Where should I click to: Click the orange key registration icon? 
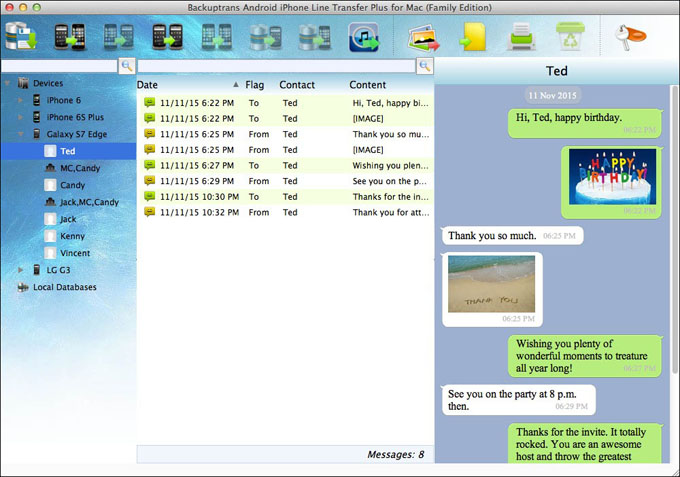coord(630,36)
